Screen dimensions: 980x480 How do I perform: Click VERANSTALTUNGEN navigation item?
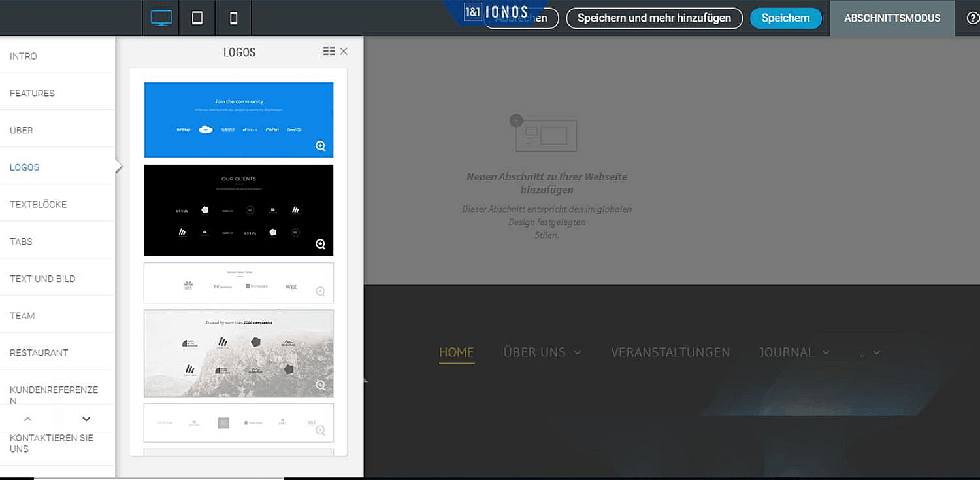[x=670, y=352]
